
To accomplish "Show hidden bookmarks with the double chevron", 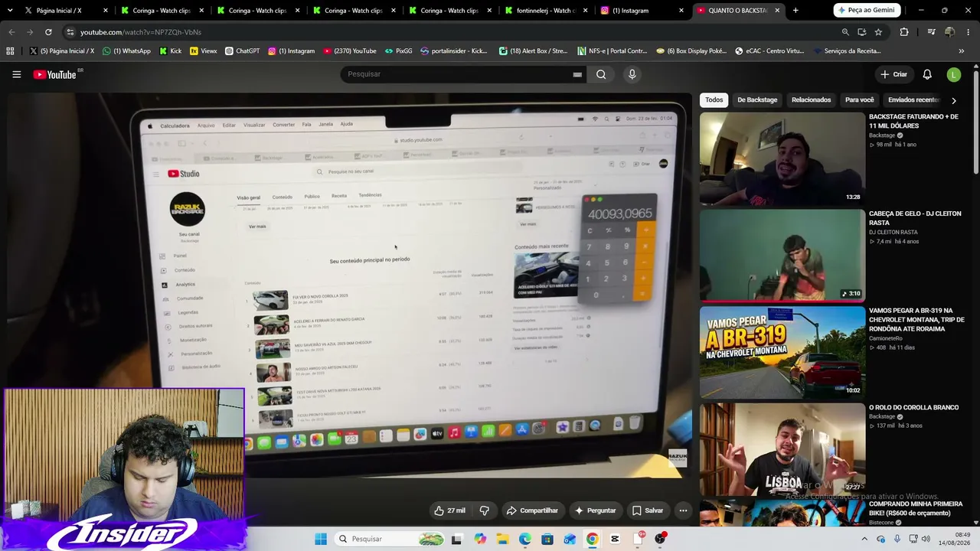I will [962, 51].
